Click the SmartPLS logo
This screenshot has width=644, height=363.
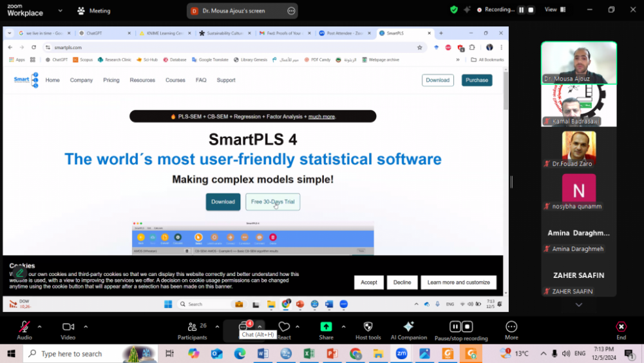click(x=26, y=80)
